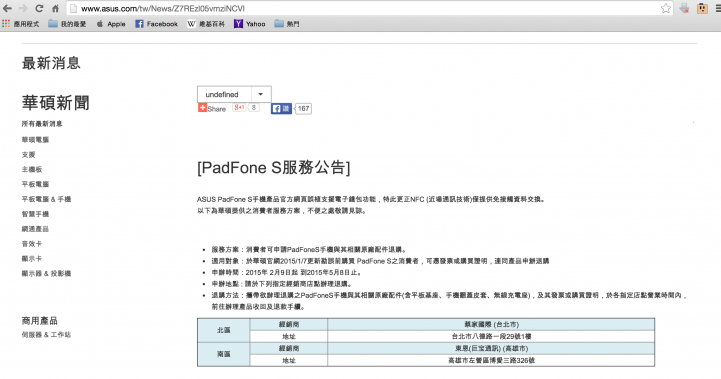The image size is (721, 379).
Task: Open the Facebook bookmark
Action: coord(156,24)
